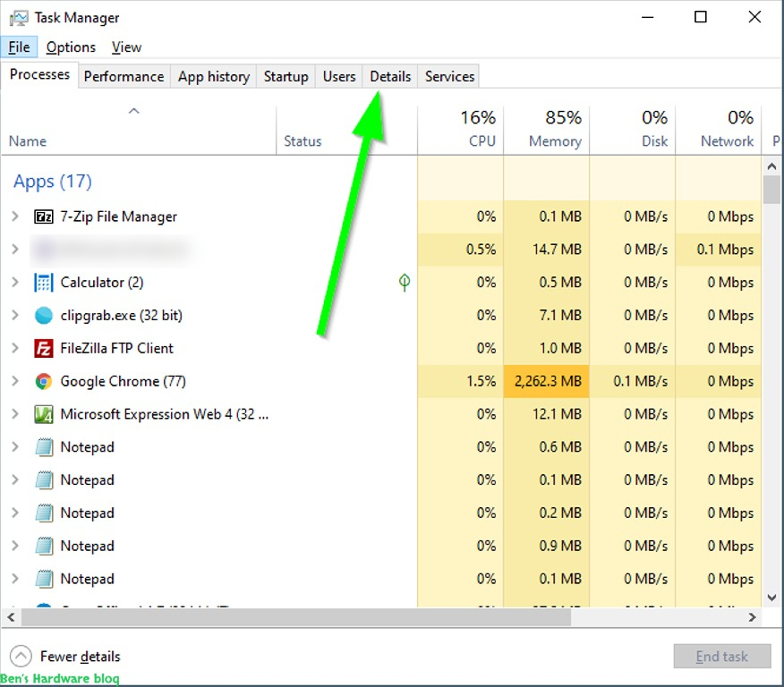Click the Calculator suspended leaf status icon
This screenshot has height=687, width=784.
(x=405, y=283)
